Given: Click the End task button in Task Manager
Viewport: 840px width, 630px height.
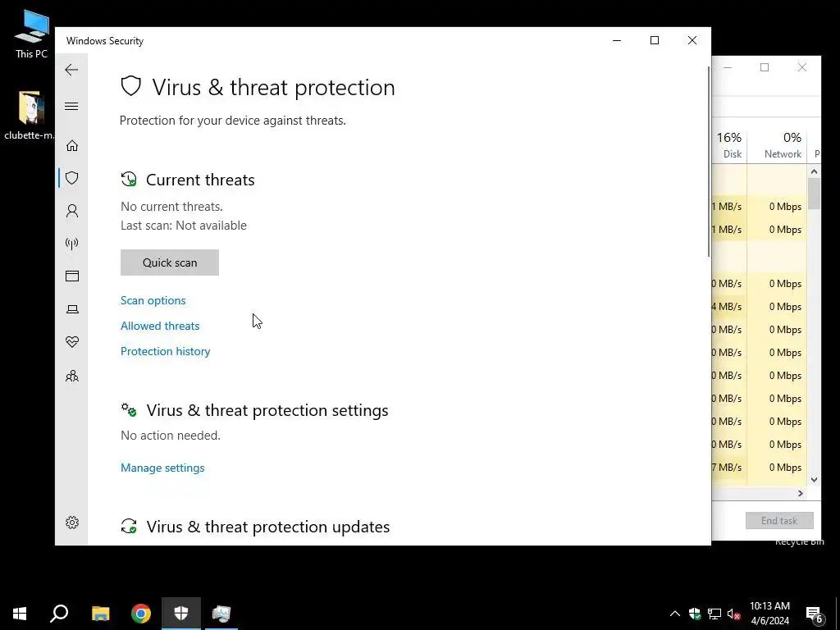Looking at the screenshot, I should point(779,521).
